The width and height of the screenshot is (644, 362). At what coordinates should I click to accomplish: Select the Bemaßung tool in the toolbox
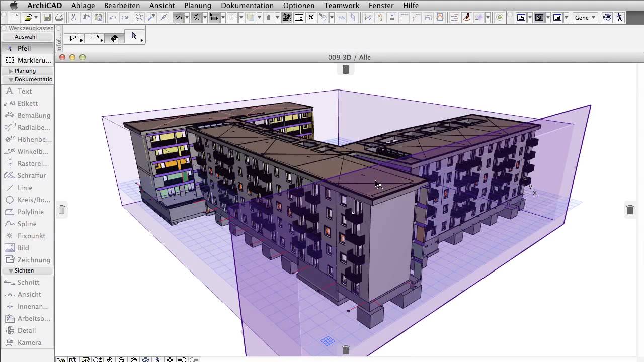click(27, 115)
